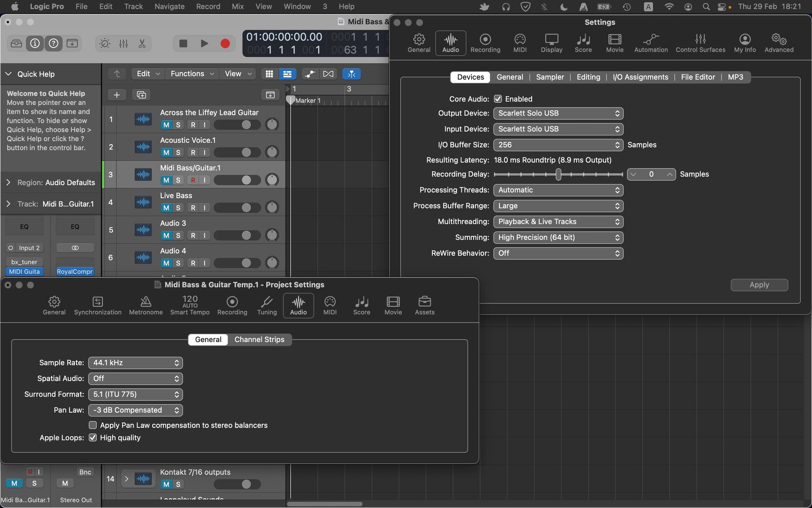Open the Smart Tempo project settings
The height and width of the screenshot is (508, 812).
(x=190, y=306)
